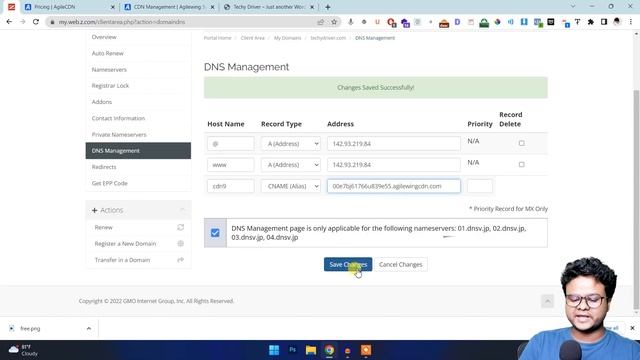640x360 pixels.
Task: Click the share icon in the address bar
Action: click(x=321, y=22)
